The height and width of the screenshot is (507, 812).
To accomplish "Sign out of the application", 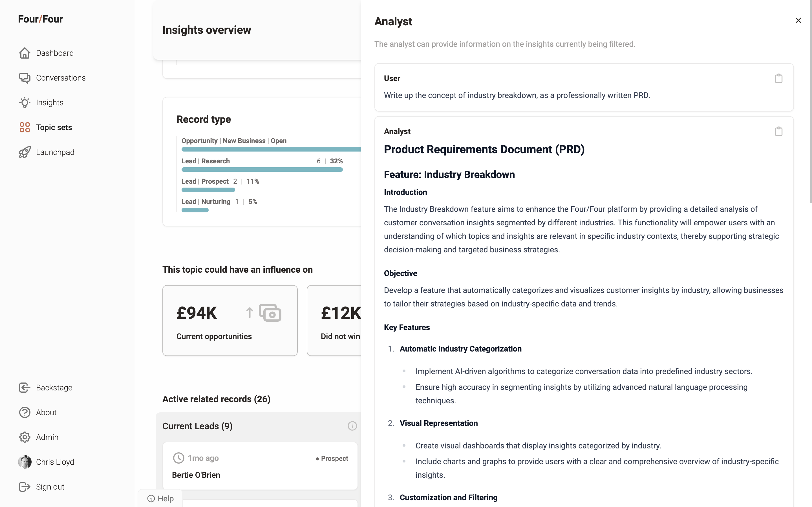I will (50, 487).
